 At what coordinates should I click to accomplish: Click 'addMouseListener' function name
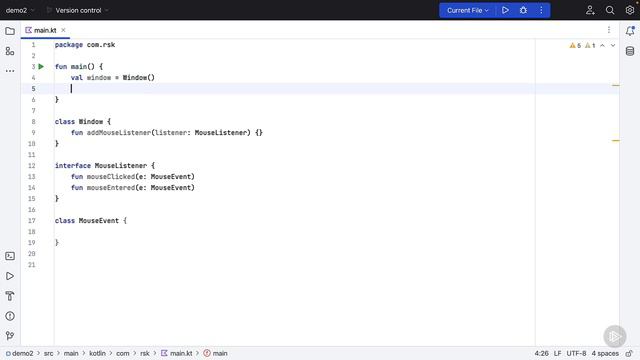tap(118, 133)
